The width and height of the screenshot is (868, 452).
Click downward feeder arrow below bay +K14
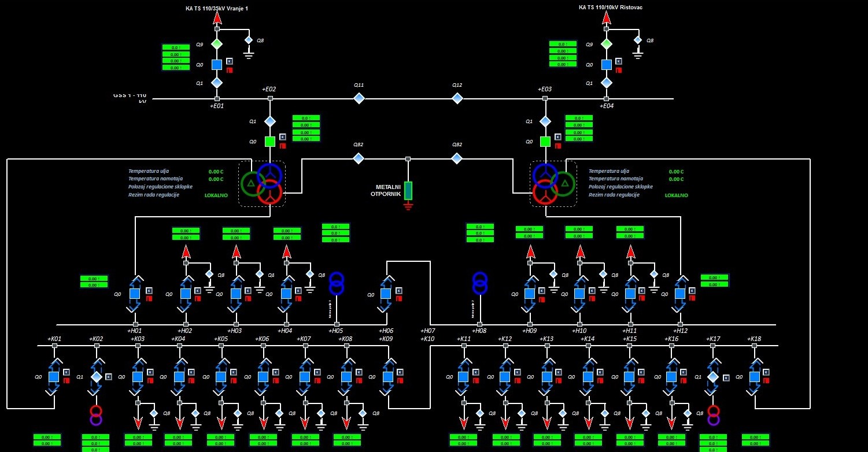tap(589, 422)
